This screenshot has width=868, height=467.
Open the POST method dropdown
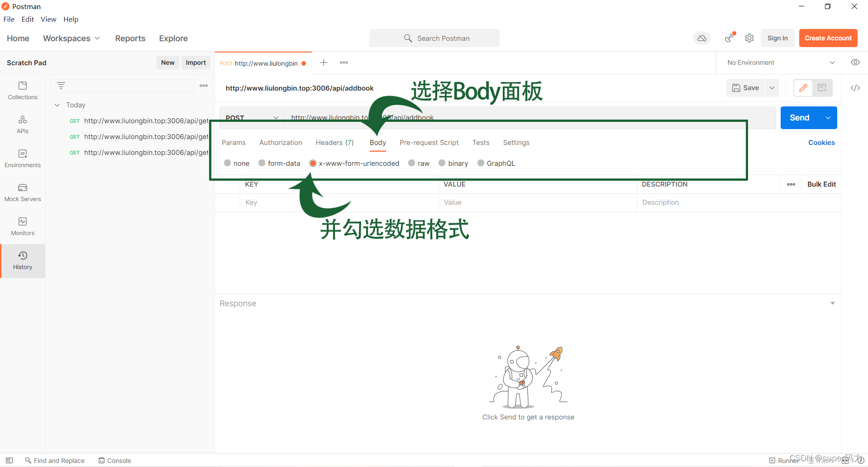point(252,118)
